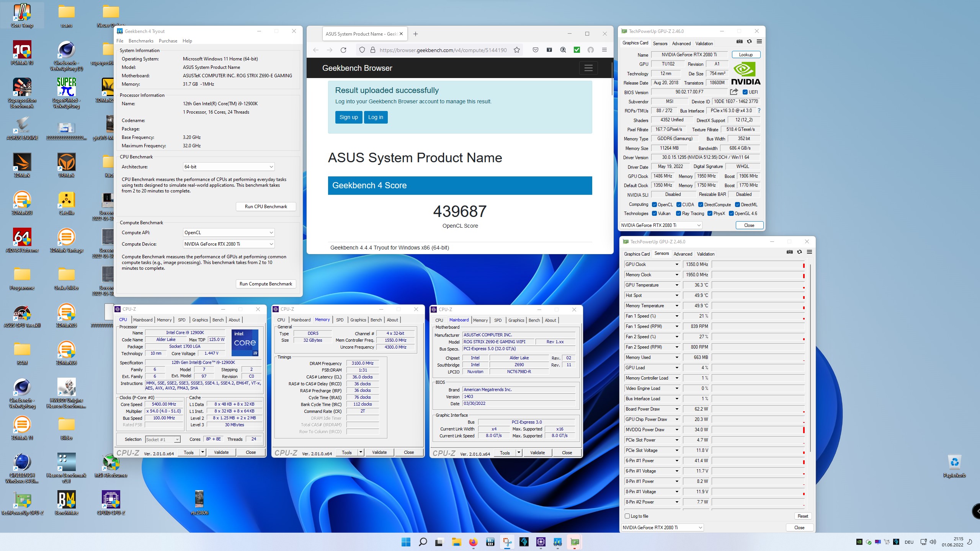Viewport: 980px width, 551px height.
Task: Open Socket #1 selection dropdown in CPU-Z
Action: 163,440
